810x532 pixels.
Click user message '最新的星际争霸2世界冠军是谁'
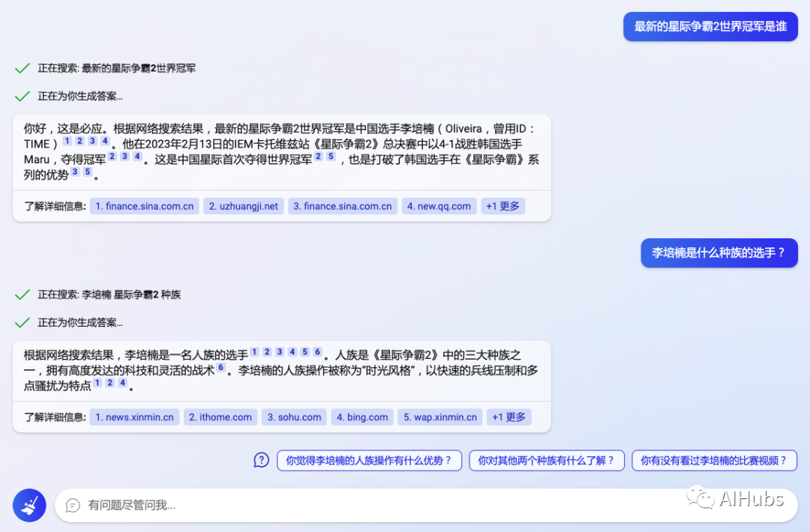710,26
